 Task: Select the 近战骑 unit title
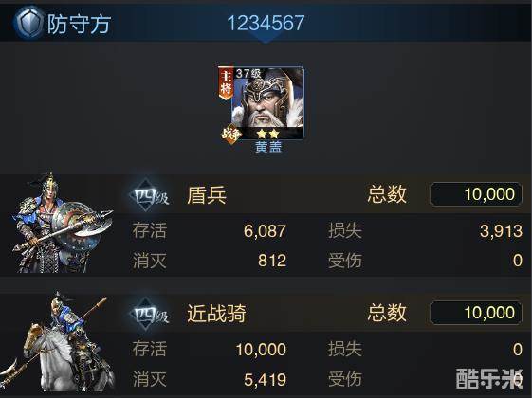coord(216,313)
